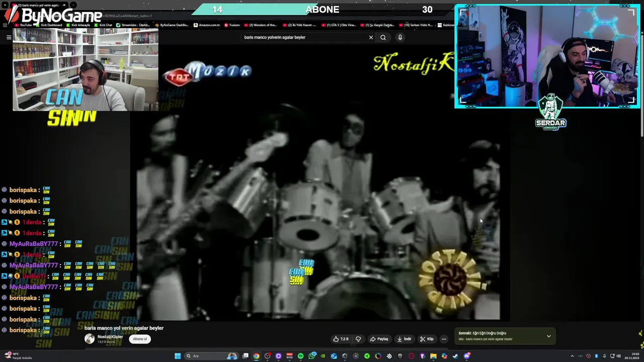Open a new browser tab
The width and height of the screenshot is (644, 362).
click(73, 5)
